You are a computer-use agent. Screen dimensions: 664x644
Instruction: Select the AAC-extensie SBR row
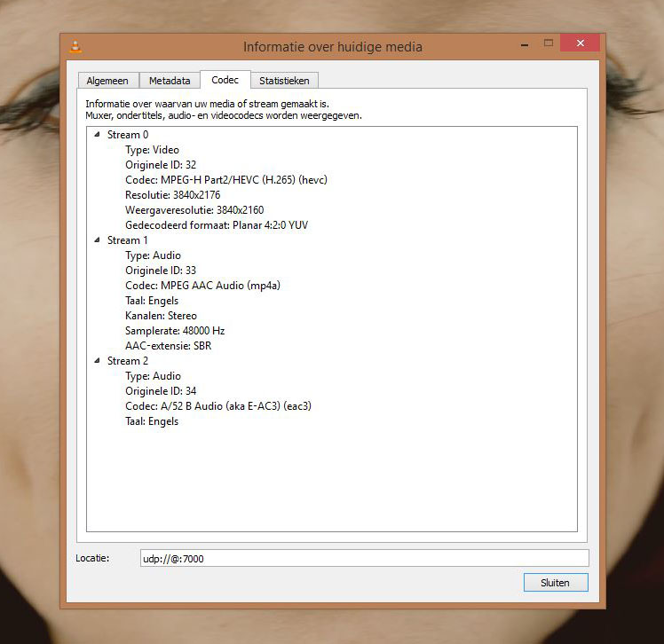168,346
